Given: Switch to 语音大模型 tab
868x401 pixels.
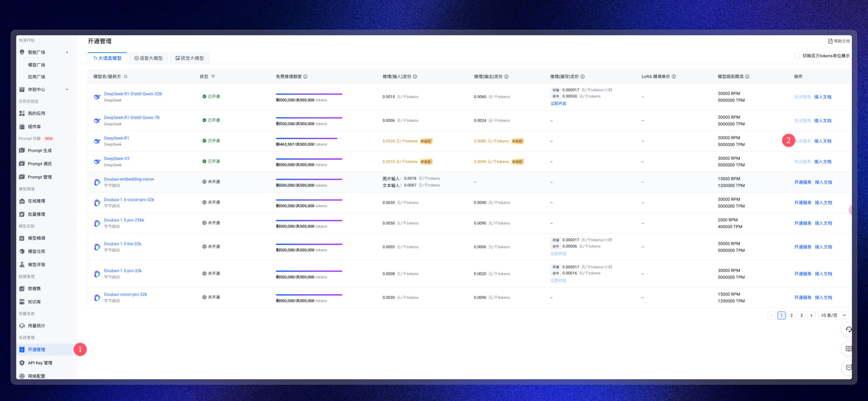Looking at the screenshot, I should tap(148, 58).
